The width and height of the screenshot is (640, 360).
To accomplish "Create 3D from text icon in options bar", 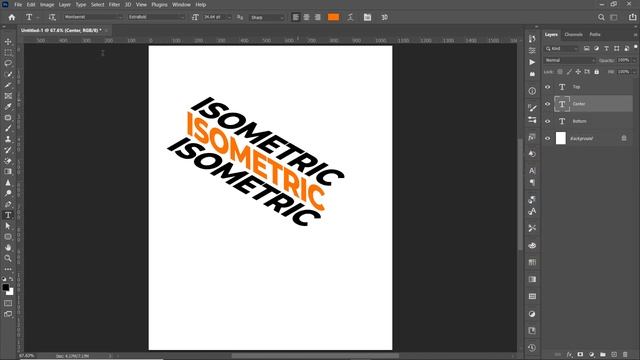I will pos(384,17).
